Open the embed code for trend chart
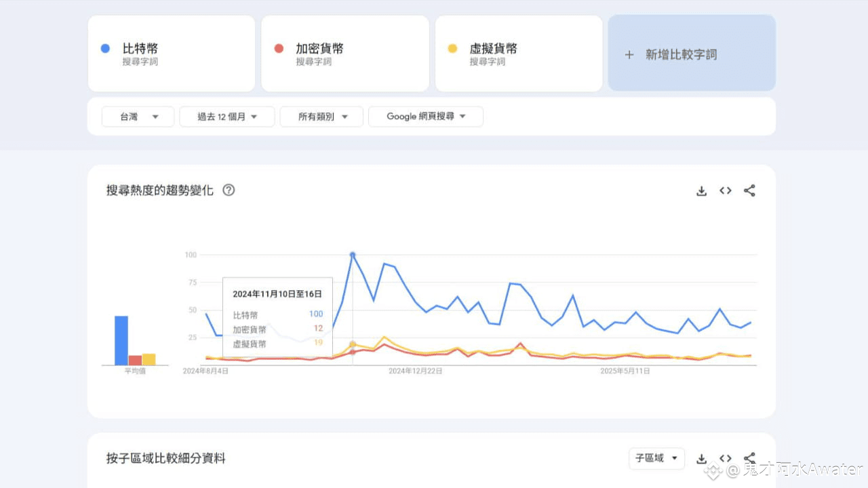This screenshot has height=488, width=868. (726, 191)
